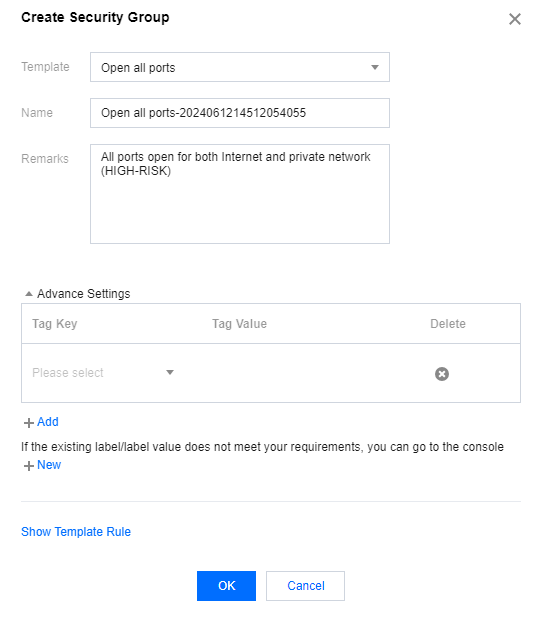Click the Delete column header
Screen dimensions: 542x621
pyautogui.click(x=448, y=324)
